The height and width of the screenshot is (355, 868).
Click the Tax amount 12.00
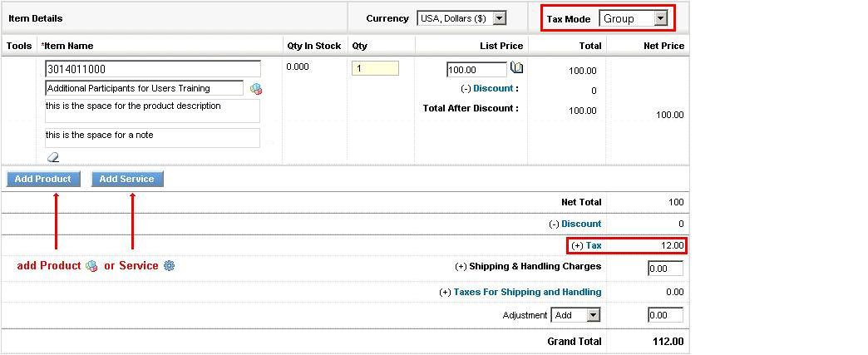pyautogui.click(x=673, y=245)
